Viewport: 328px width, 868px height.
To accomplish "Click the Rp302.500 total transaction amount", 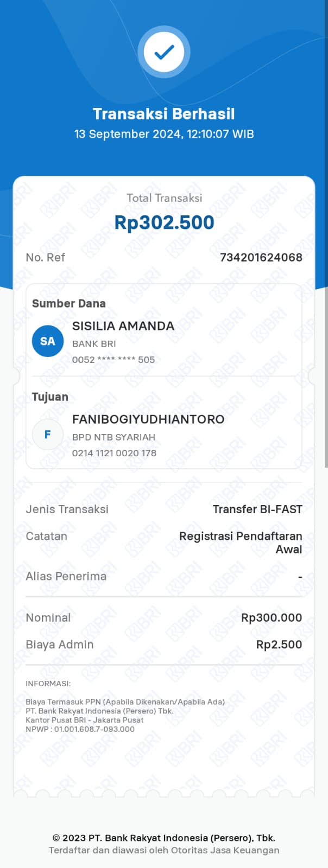I will [x=164, y=222].
